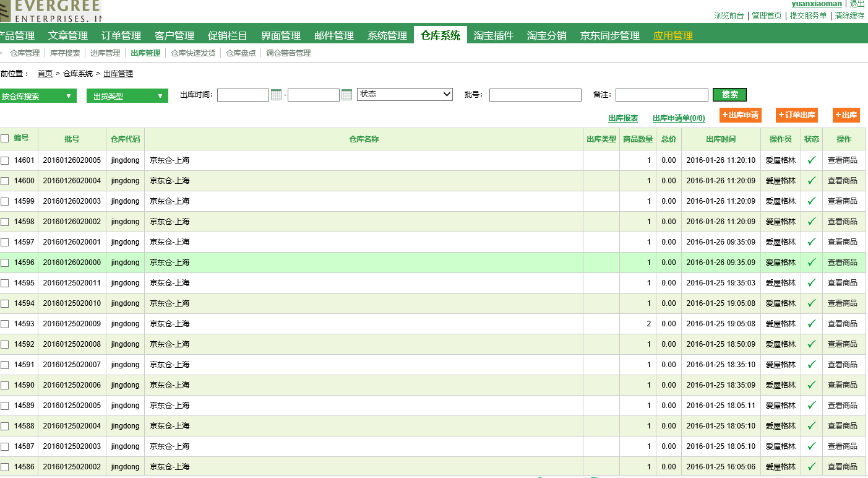
Task: Check the box for row 14597
Action: click(5, 242)
